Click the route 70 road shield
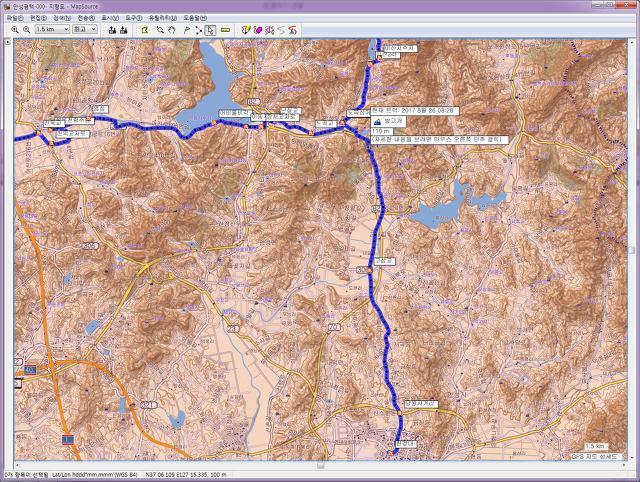Image resolution: width=640 pixels, height=482 pixels. pos(334,327)
